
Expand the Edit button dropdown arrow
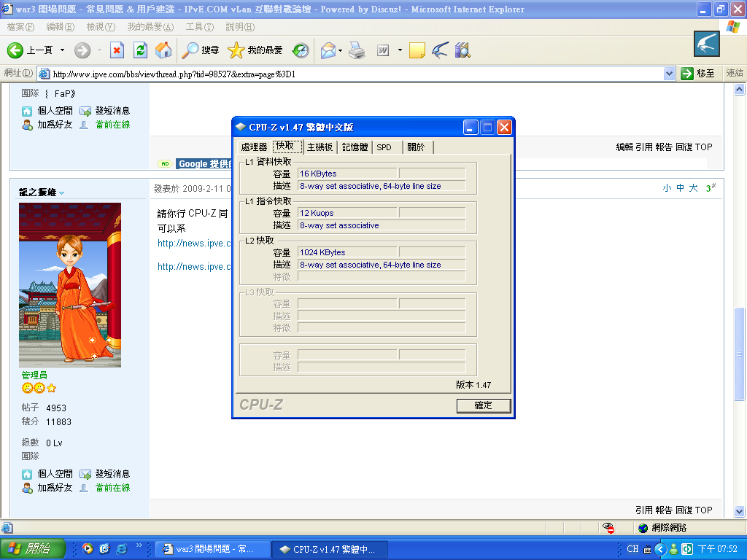[400, 50]
